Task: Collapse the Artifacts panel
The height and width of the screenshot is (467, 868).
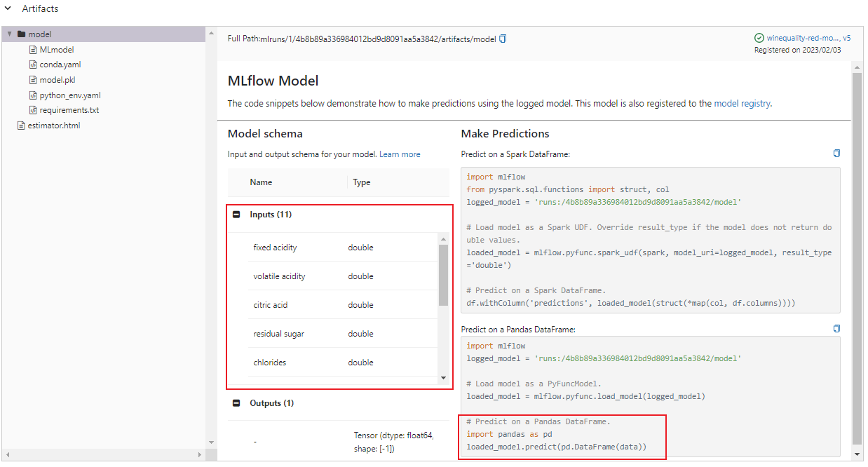Action: tap(8, 8)
